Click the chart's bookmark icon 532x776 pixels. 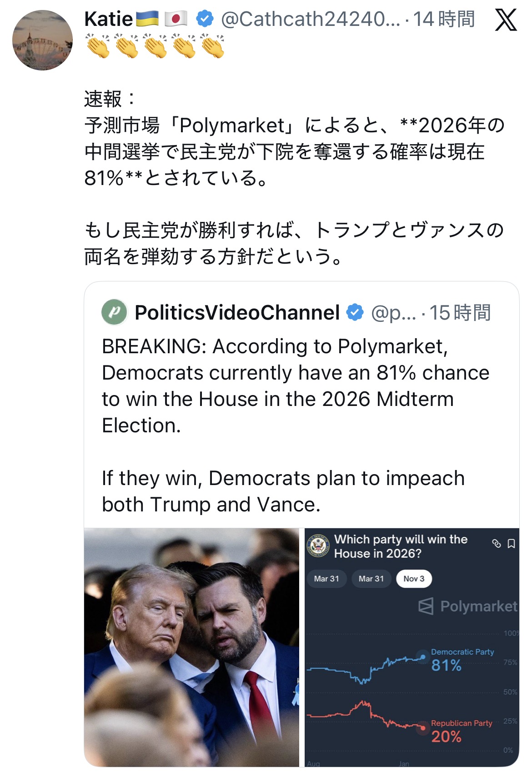click(x=511, y=544)
